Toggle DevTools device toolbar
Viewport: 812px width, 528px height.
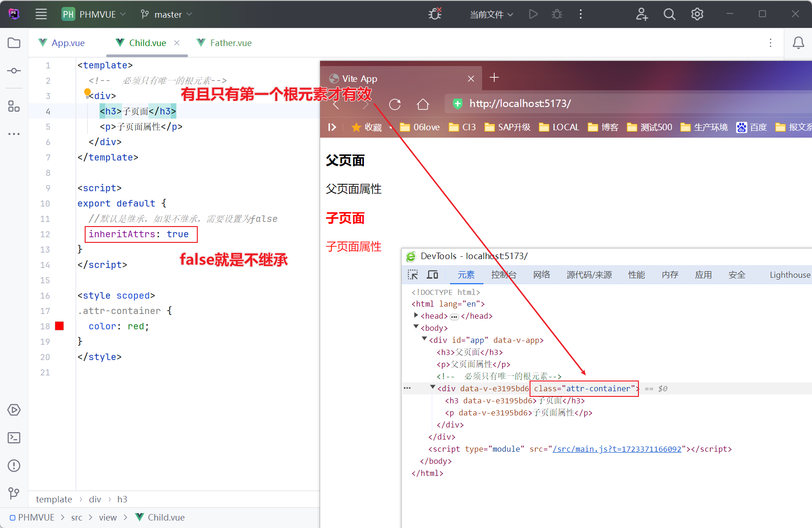[433, 274]
